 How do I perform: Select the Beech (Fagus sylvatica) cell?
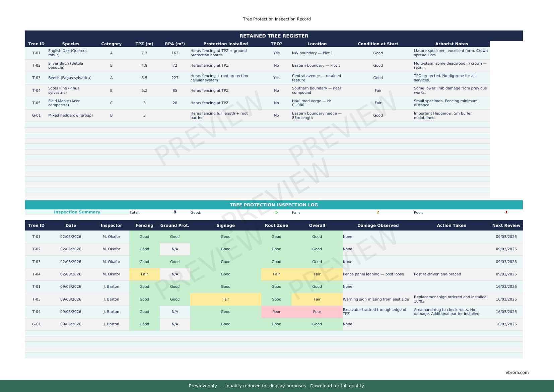pos(70,78)
